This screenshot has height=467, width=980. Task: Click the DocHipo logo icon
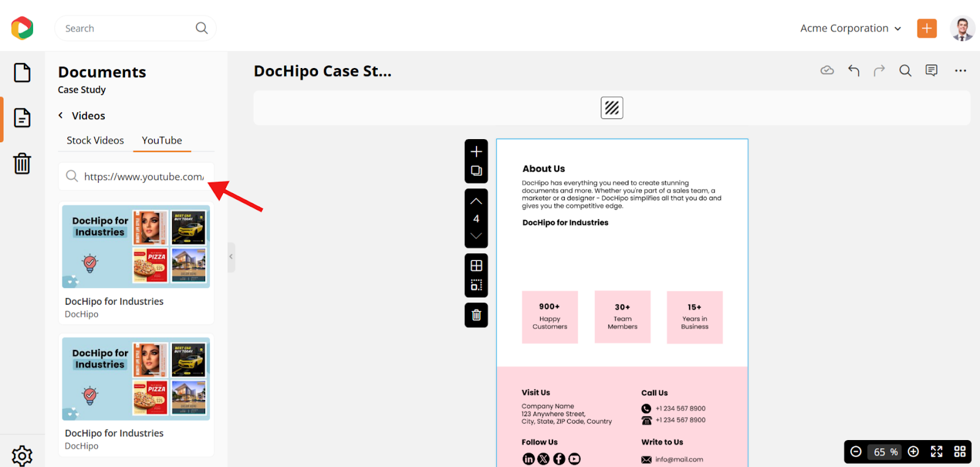tap(22, 28)
